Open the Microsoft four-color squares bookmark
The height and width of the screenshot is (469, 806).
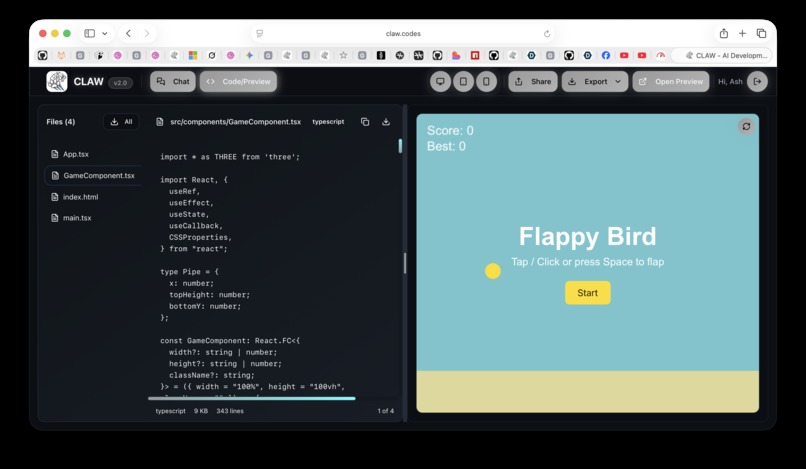[193, 56]
